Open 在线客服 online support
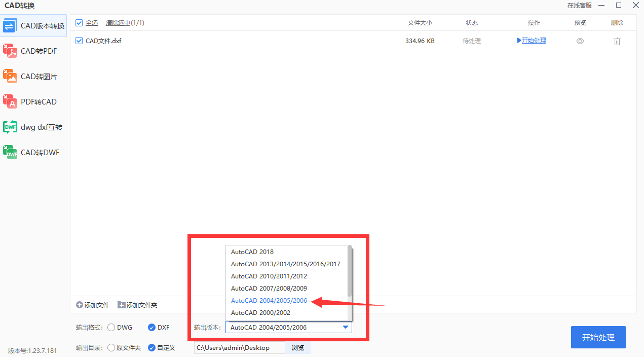Image resolution: width=644 pixels, height=357 pixels. [x=580, y=6]
